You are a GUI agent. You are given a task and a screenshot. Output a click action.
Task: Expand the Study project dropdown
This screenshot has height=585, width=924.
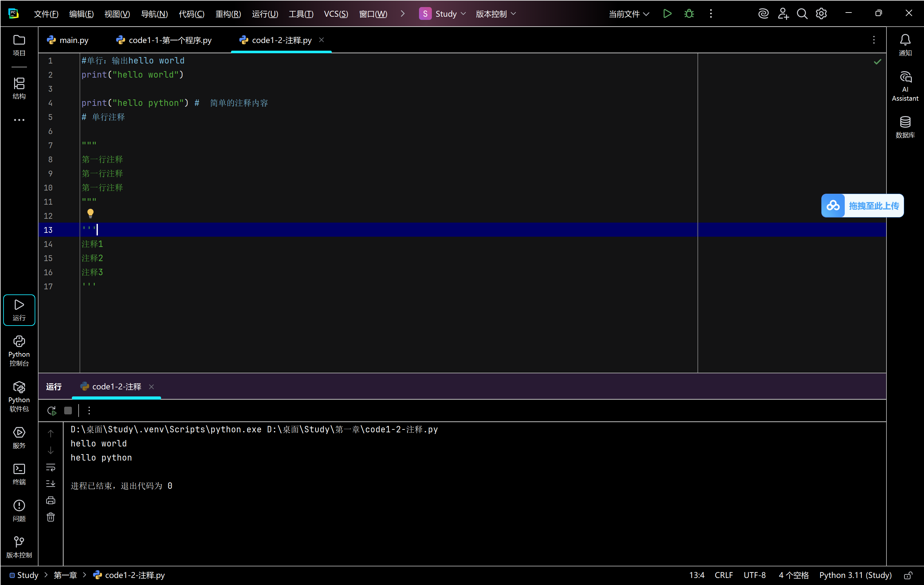(445, 14)
